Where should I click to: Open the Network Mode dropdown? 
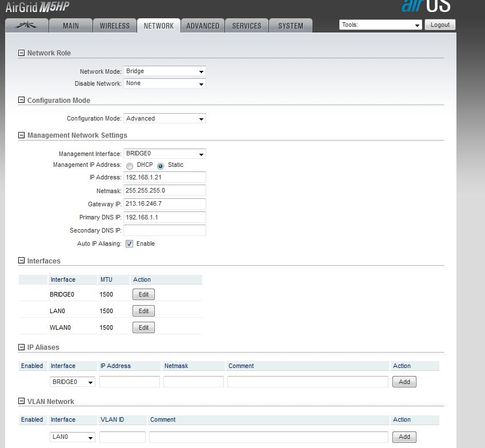tap(165, 71)
